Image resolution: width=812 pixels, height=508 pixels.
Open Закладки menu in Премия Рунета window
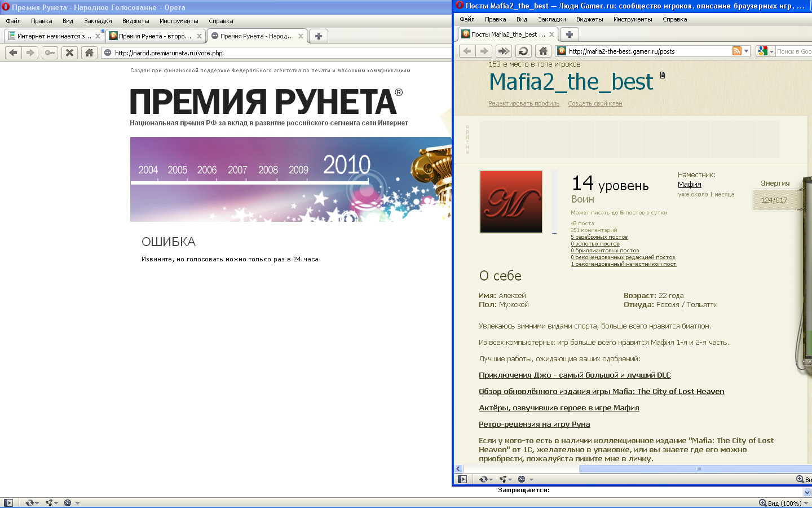(x=98, y=21)
